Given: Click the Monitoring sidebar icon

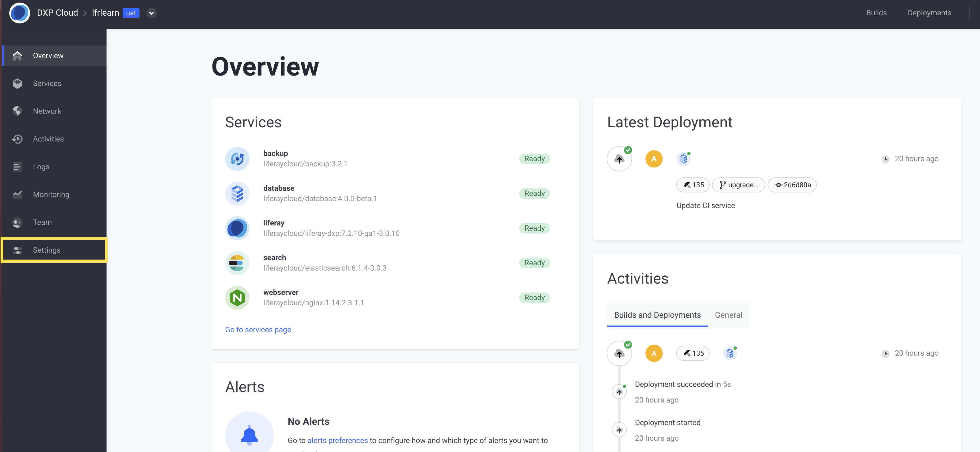Looking at the screenshot, I should point(17,194).
